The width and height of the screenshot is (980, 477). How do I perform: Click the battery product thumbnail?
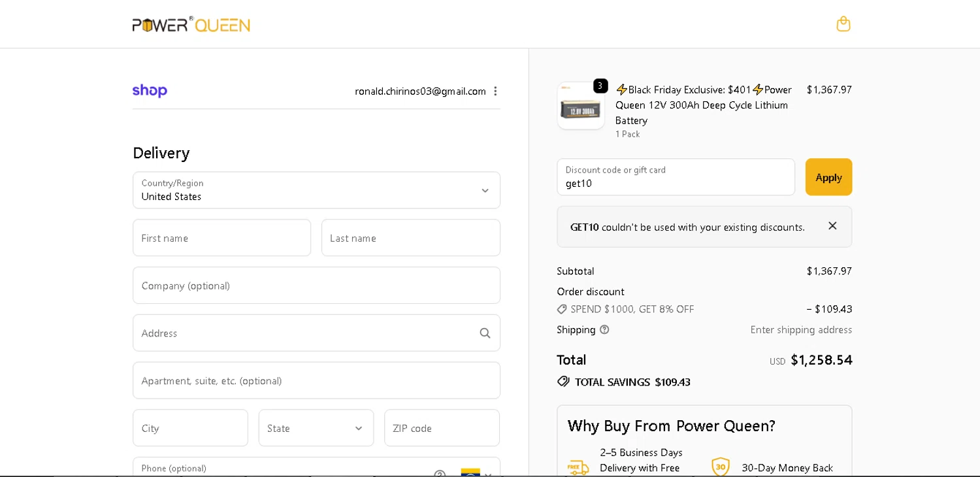click(x=580, y=106)
